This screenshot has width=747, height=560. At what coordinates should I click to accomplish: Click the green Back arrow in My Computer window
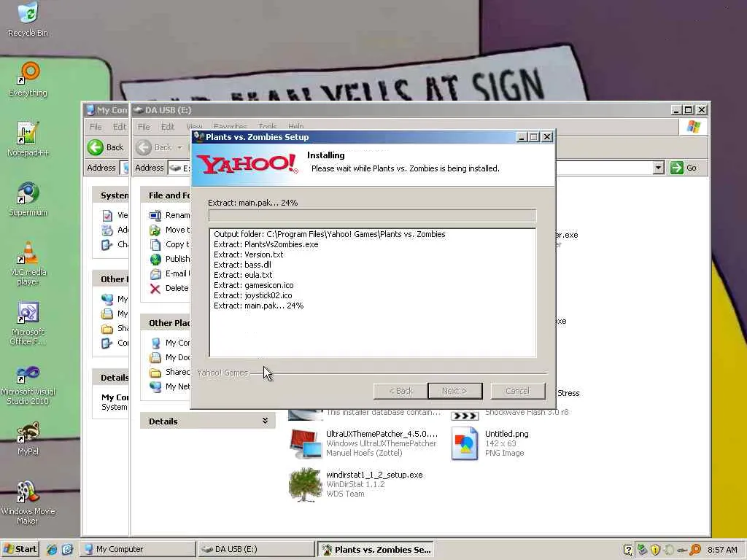coord(96,147)
